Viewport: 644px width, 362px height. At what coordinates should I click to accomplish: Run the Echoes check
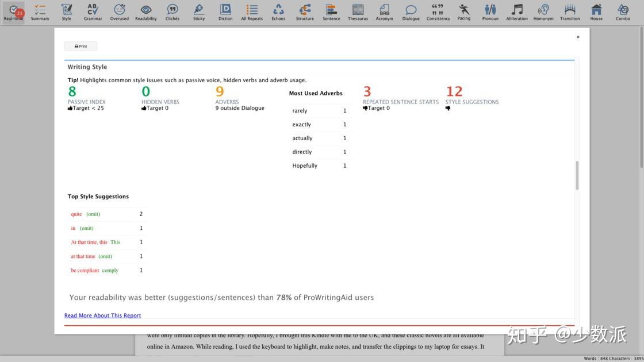(x=278, y=12)
